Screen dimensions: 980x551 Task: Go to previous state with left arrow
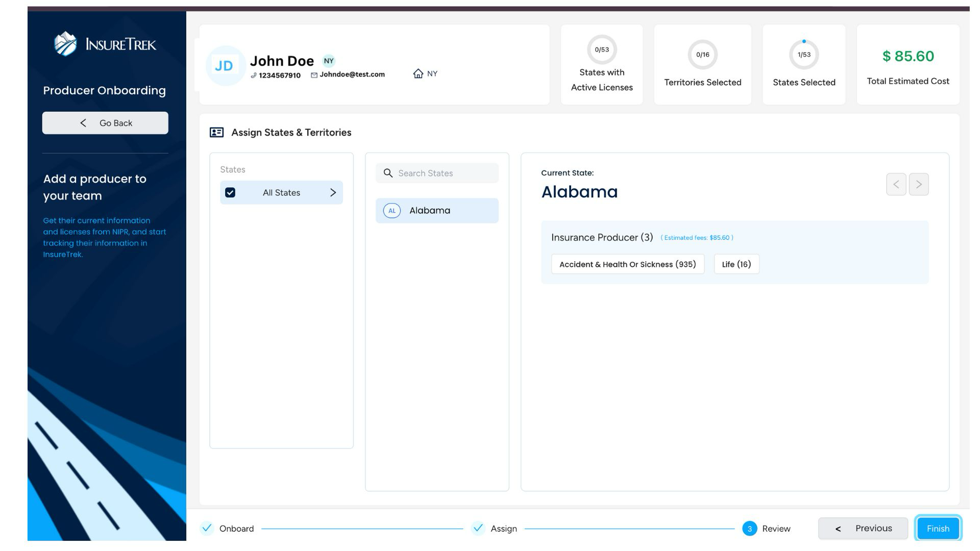(x=896, y=185)
